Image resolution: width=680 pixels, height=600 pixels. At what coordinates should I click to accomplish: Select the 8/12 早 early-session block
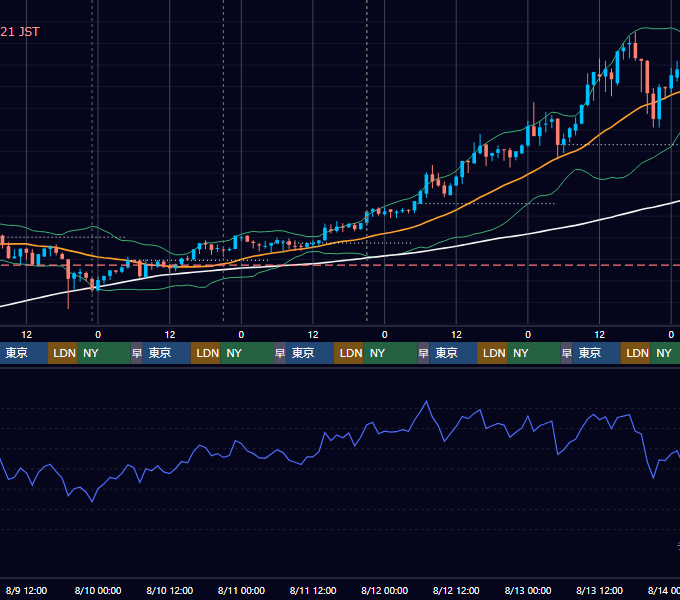point(423,353)
